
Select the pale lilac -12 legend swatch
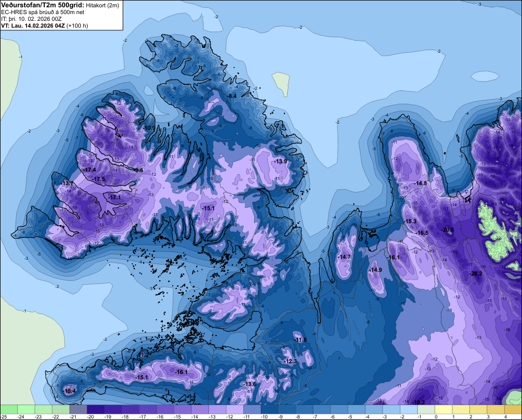pyautogui.click(x=235, y=409)
